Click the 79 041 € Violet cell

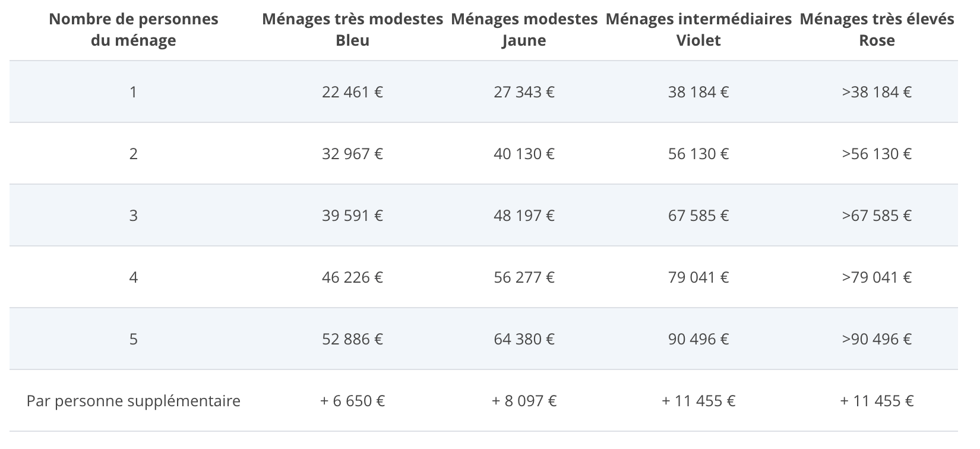click(x=698, y=277)
